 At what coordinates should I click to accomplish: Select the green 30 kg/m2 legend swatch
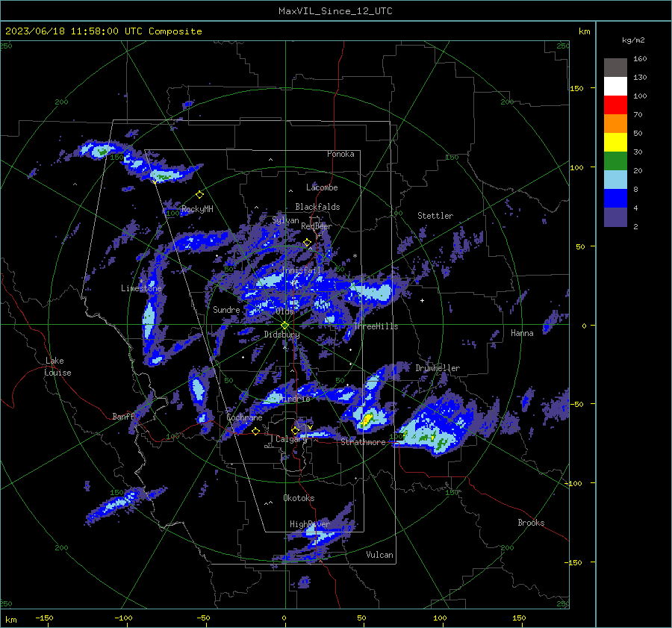pos(615,161)
